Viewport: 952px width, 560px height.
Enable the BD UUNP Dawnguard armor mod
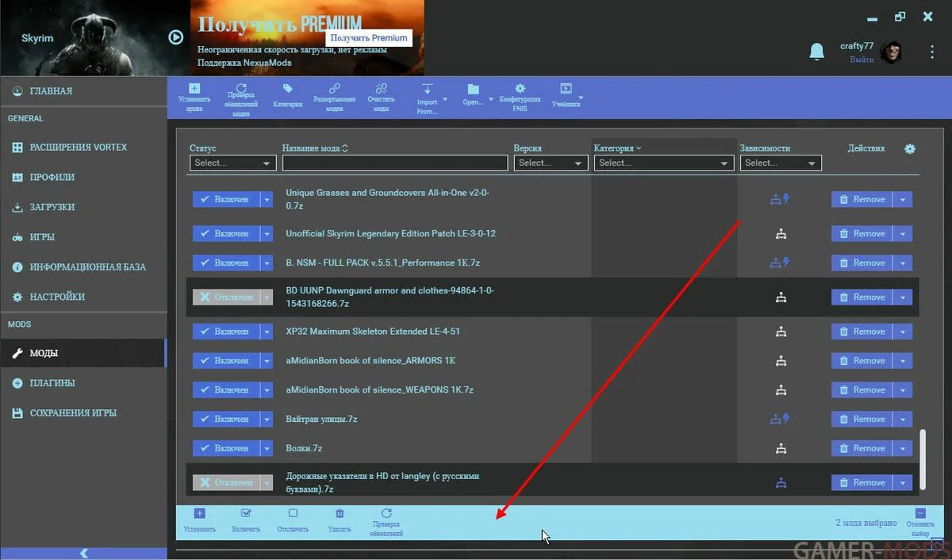tap(225, 297)
